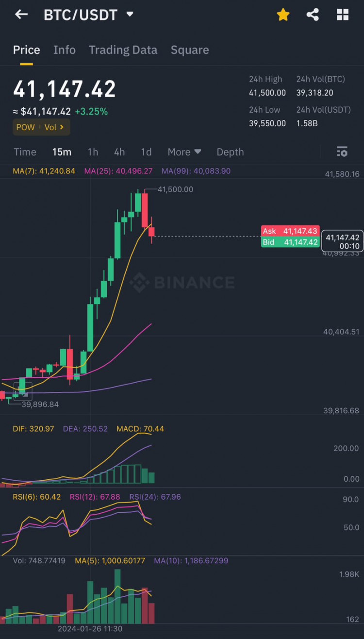This screenshot has height=639, width=364.
Task: Tap the current price 41,147.42 axis tag
Action: (x=343, y=241)
